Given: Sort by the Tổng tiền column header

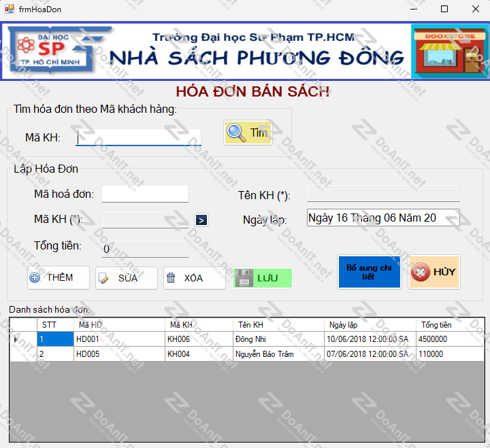Looking at the screenshot, I should 449,324.
